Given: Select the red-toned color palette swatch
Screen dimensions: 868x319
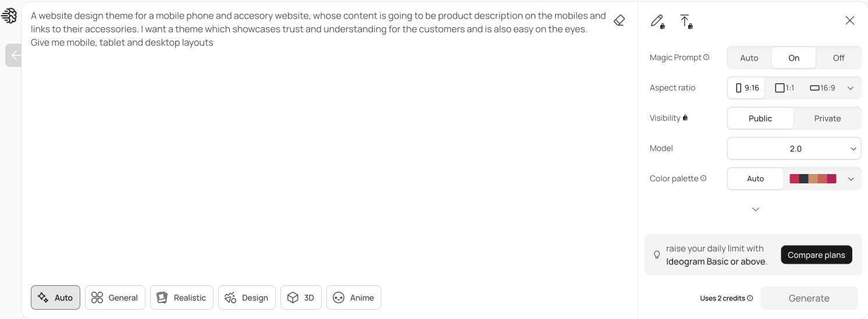Looking at the screenshot, I should (813, 179).
